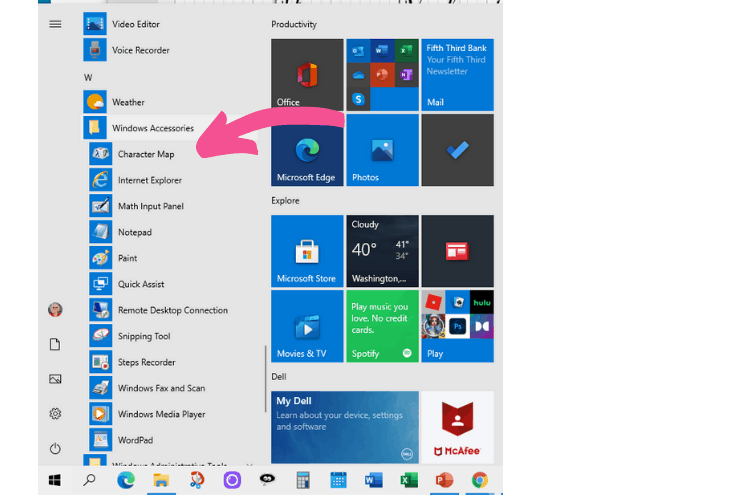Launch Internet Explorer from accessories

coord(171,180)
